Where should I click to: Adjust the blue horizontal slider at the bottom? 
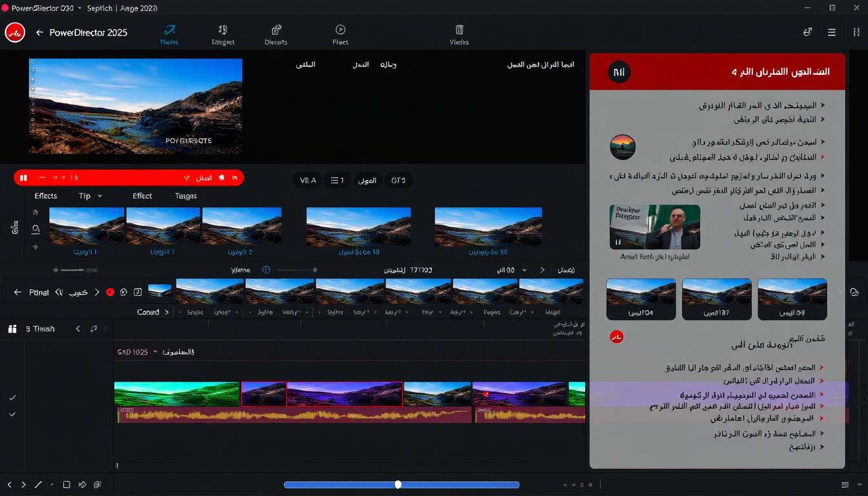[x=402, y=484]
